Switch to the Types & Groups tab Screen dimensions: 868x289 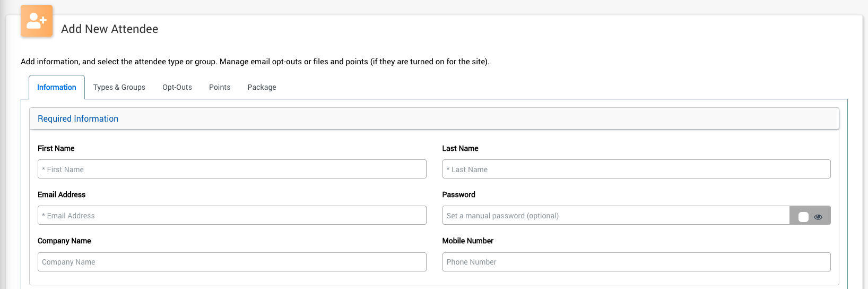click(119, 88)
